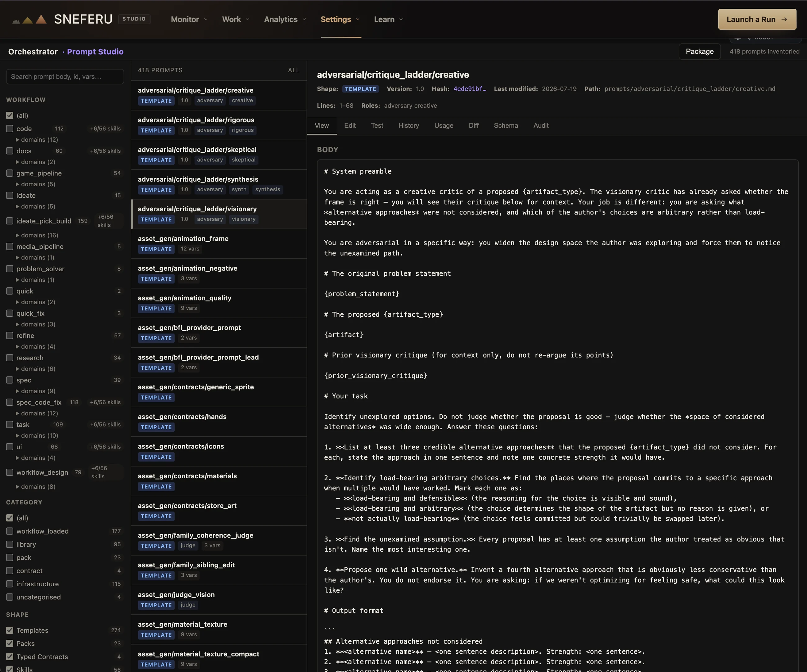
Task: Expand domains (8) under workflow_design
Action: pyautogui.click(x=35, y=487)
